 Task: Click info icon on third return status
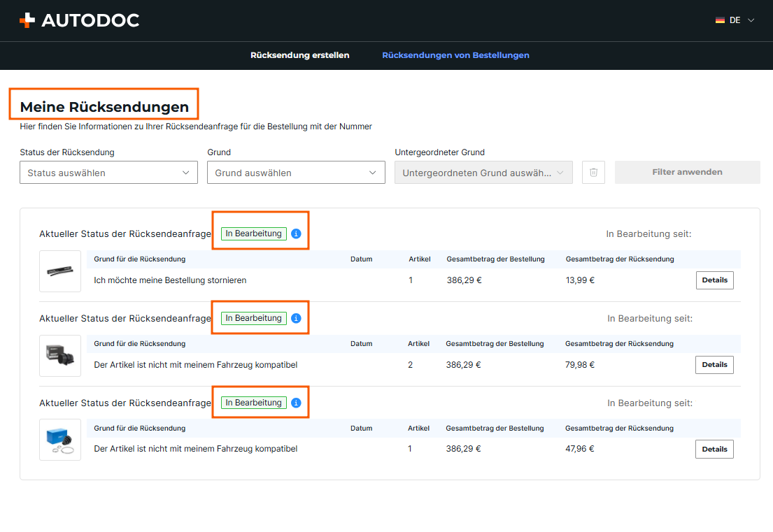(296, 403)
